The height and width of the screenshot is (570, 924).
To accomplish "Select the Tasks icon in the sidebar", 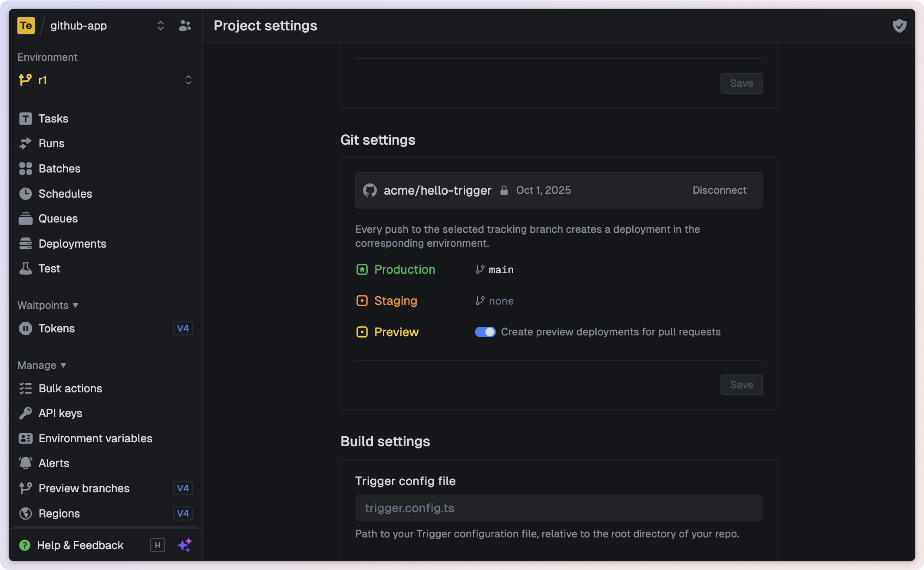I will (x=26, y=118).
